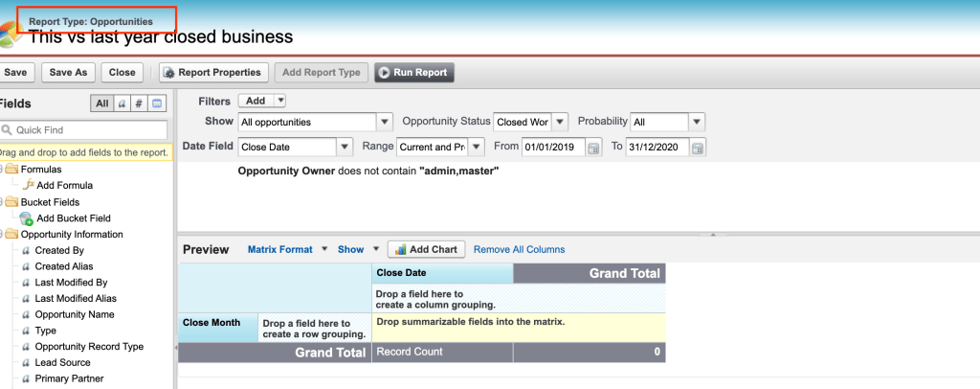This screenshot has height=389, width=980.
Task: Open the From date calendar picker
Action: 593,148
